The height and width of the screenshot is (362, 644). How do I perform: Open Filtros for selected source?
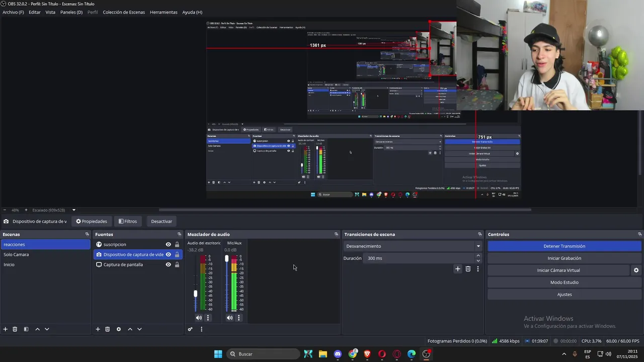(128, 221)
